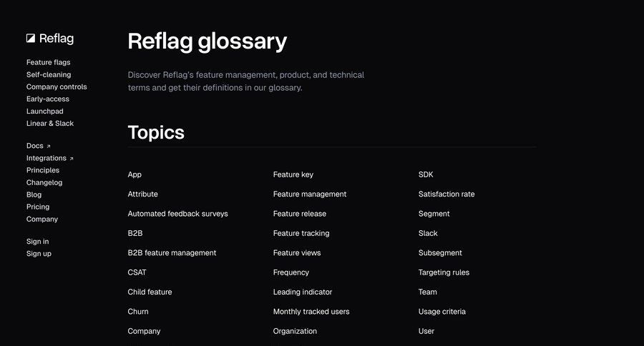Select the Feature key glossary term

[x=293, y=174]
